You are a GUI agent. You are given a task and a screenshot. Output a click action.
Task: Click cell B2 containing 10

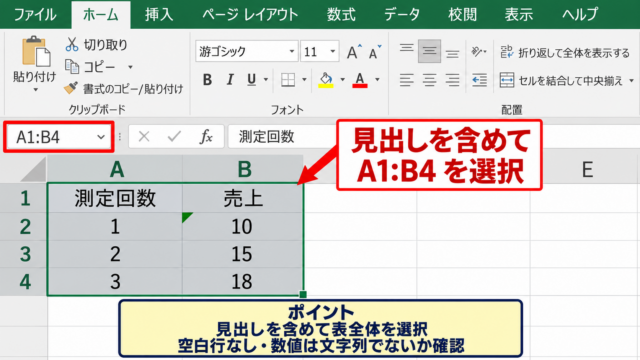(x=243, y=227)
